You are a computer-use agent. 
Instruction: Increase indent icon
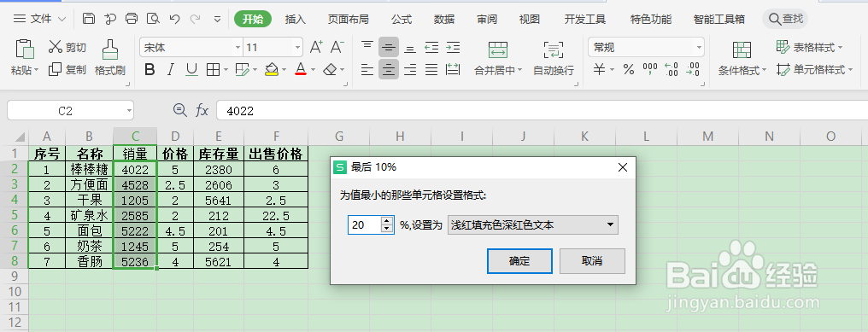pyautogui.click(x=453, y=47)
